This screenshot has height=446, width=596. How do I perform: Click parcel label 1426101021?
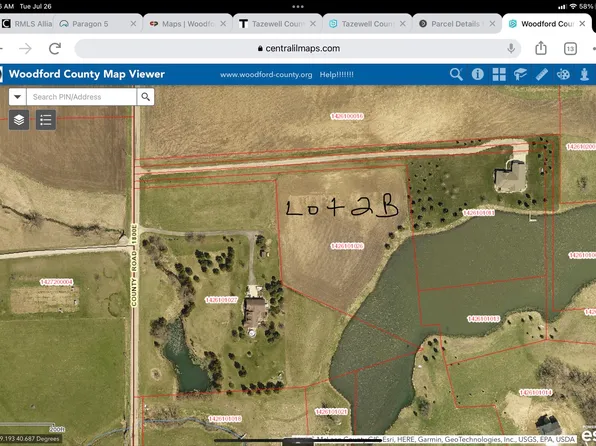coord(331,412)
